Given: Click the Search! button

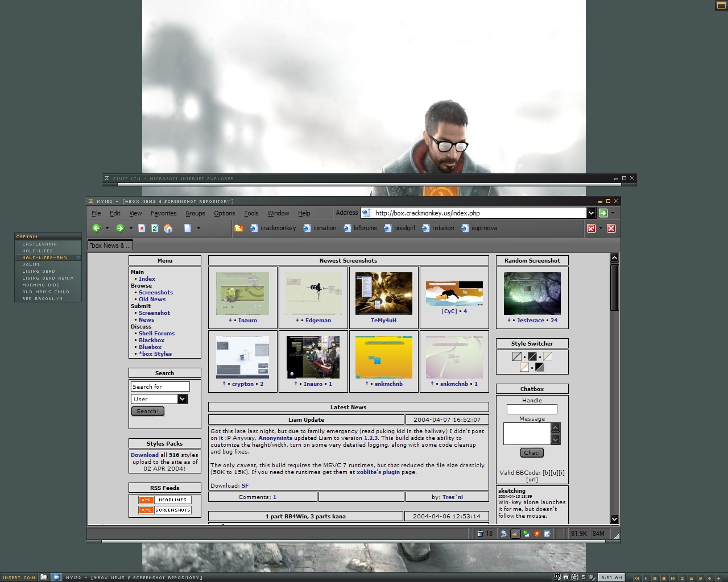Looking at the screenshot, I should tap(148, 411).
